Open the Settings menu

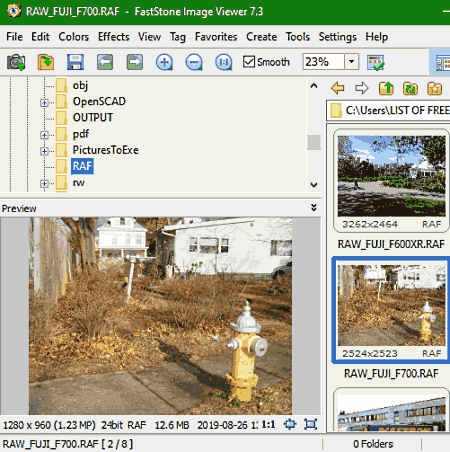click(338, 37)
